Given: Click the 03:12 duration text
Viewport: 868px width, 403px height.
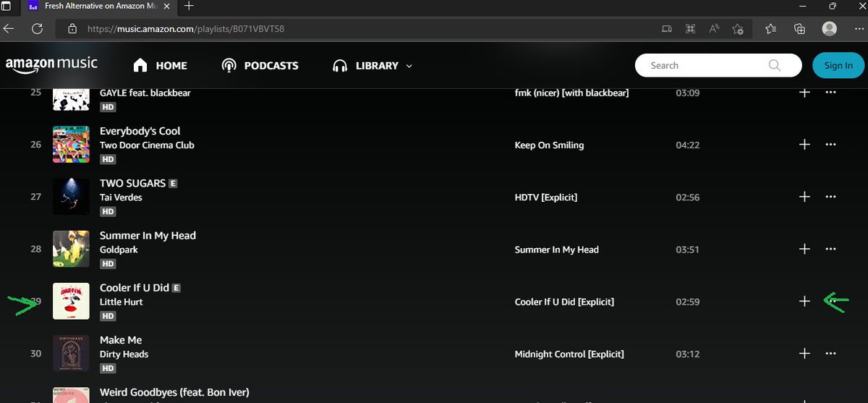Looking at the screenshot, I should click(x=687, y=354).
